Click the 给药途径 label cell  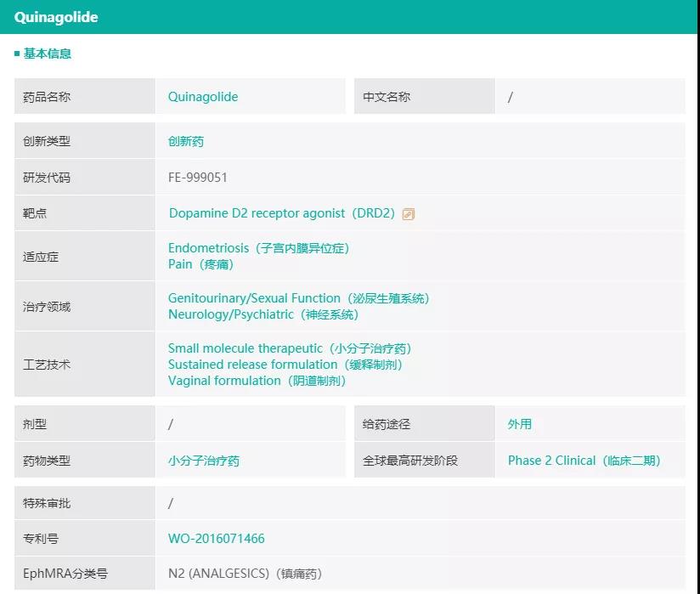tap(425, 423)
